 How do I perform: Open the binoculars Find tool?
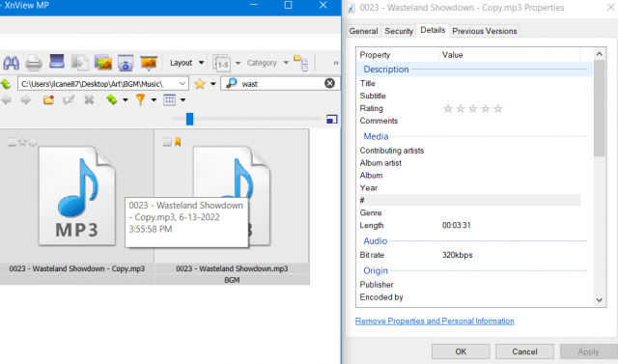coord(11,63)
